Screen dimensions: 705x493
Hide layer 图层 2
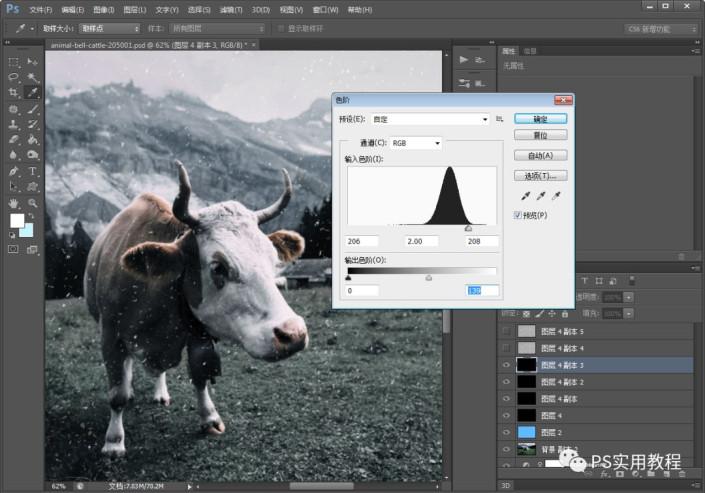tap(506, 432)
